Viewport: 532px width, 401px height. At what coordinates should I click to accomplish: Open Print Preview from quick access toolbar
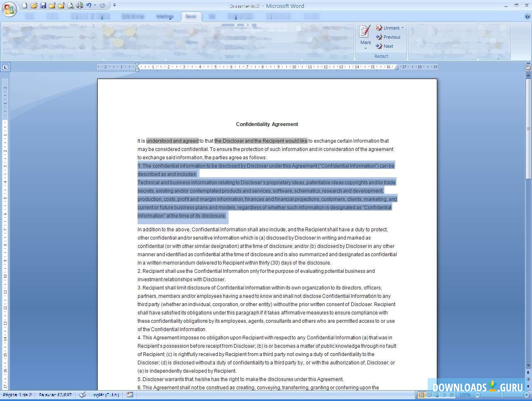pyautogui.click(x=70, y=5)
